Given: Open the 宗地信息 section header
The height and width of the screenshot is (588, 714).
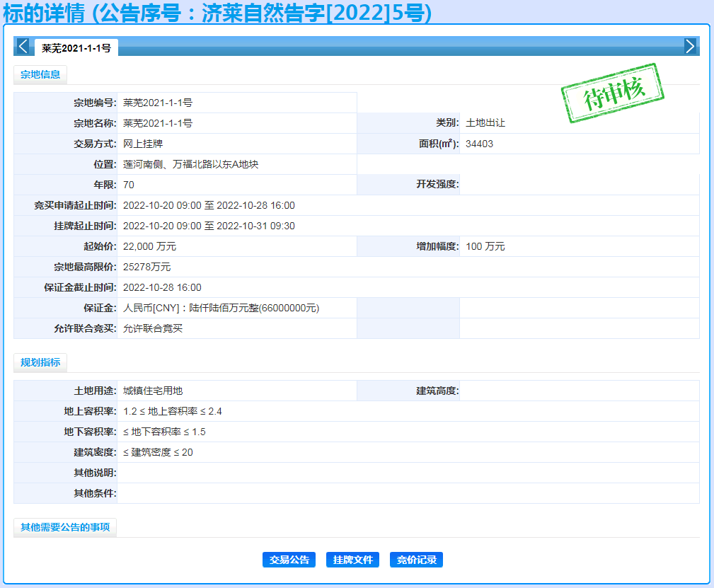Looking at the screenshot, I should (x=40, y=75).
